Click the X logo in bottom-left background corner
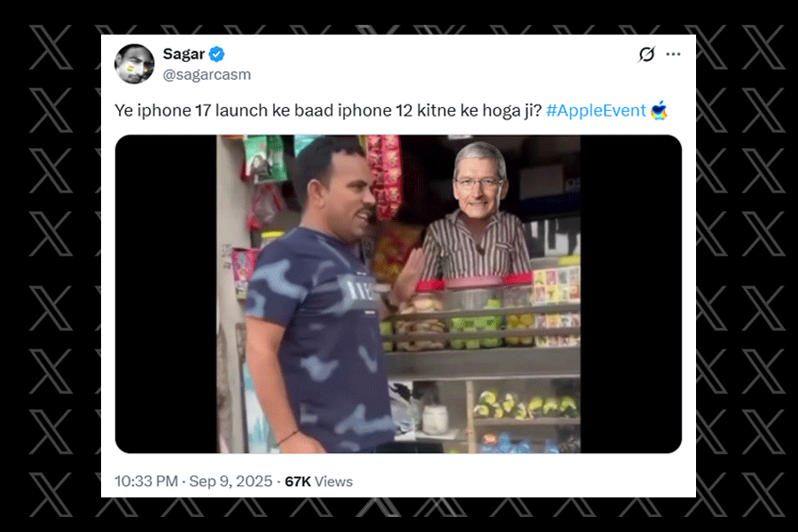Image resolution: width=798 pixels, height=532 pixels. tap(51, 495)
